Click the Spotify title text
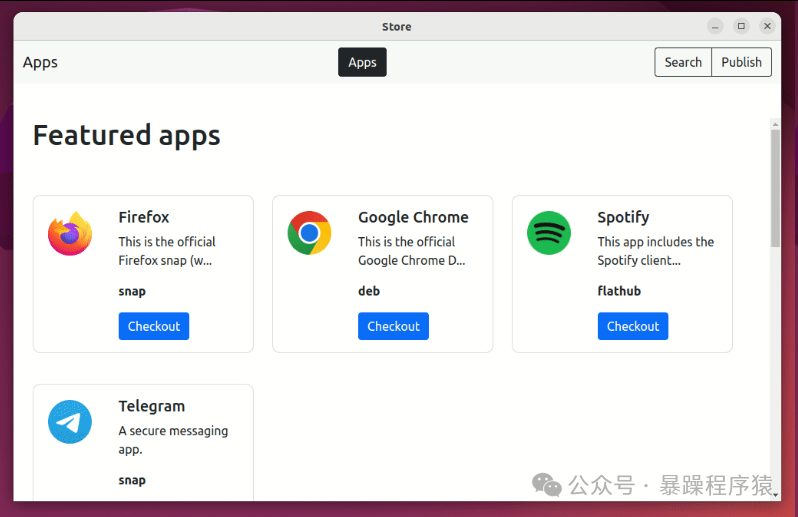This screenshot has height=517, width=798. pos(623,217)
